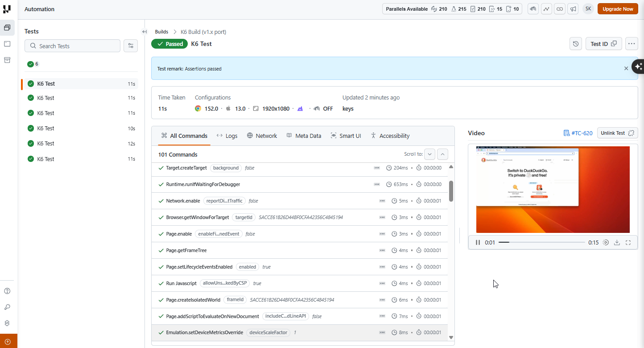Open the Smart UI tab
This screenshot has width=644, height=348.
tap(346, 136)
